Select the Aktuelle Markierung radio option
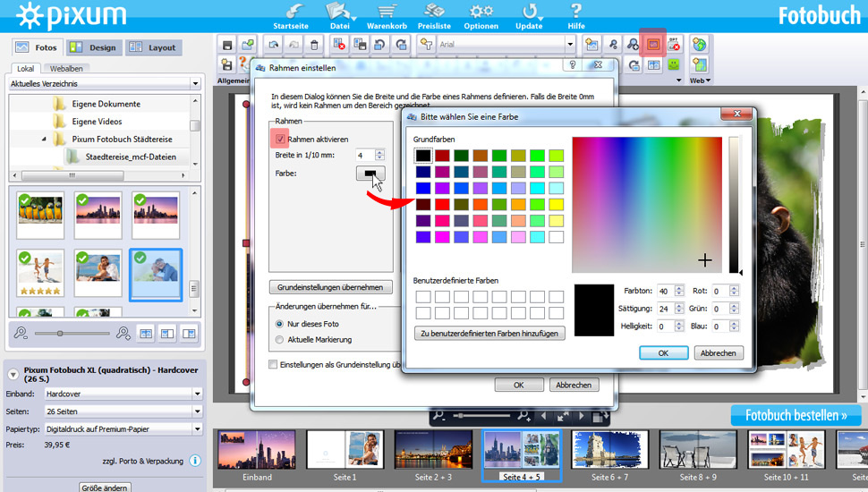This screenshot has height=492, width=868. pos(280,340)
